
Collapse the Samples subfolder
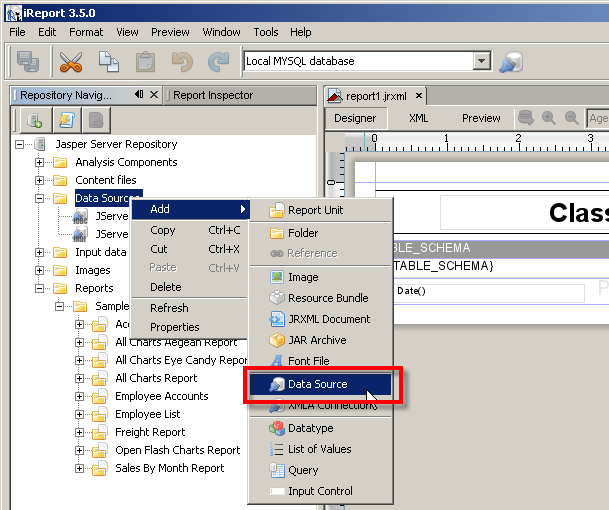tap(59, 306)
